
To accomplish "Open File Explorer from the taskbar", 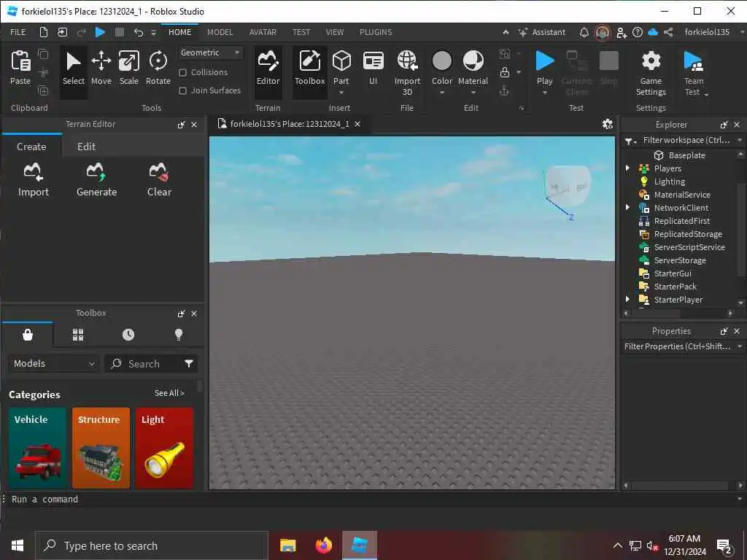I will point(287,545).
